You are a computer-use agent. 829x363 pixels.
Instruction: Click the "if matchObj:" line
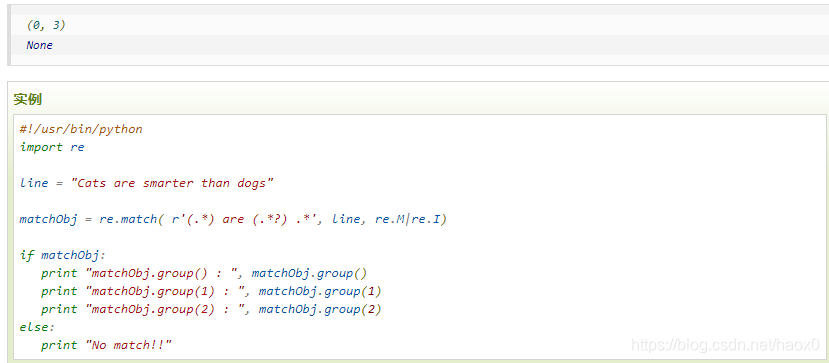pos(63,256)
